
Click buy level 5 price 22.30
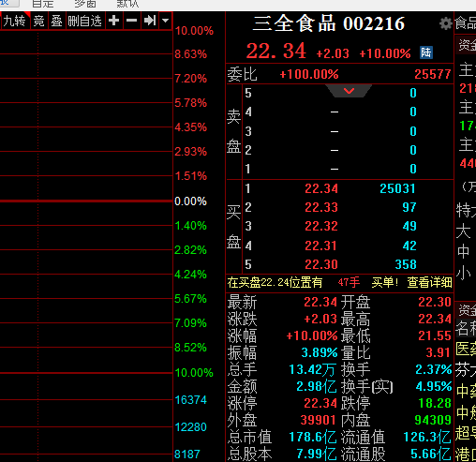coord(321,264)
